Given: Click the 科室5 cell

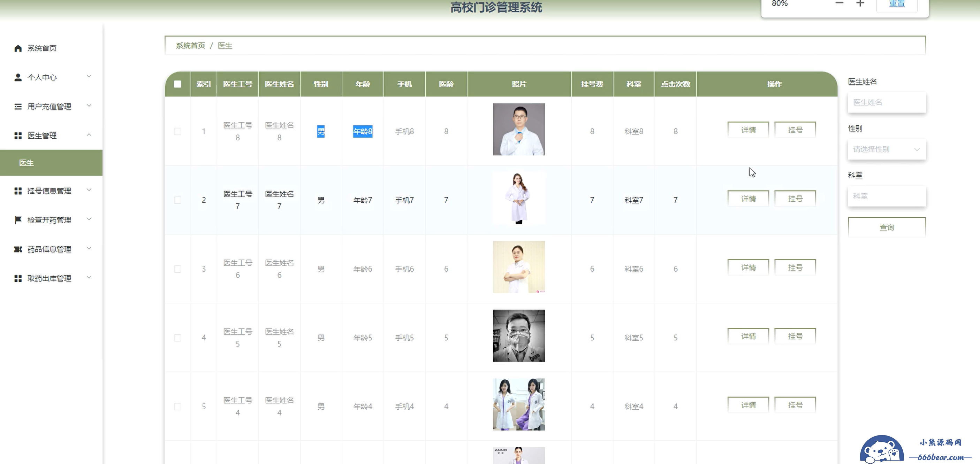Looking at the screenshot, I should [x=634, y=338].
